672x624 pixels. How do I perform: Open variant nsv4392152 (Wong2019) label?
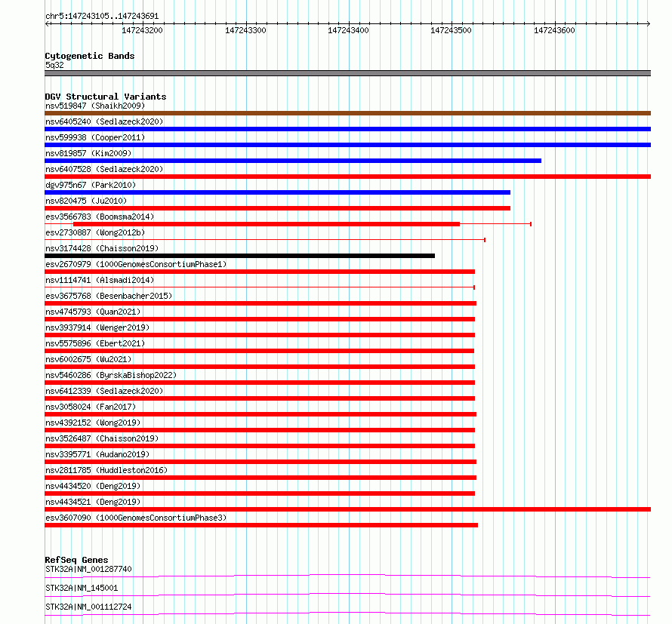(x=93, y=423)
